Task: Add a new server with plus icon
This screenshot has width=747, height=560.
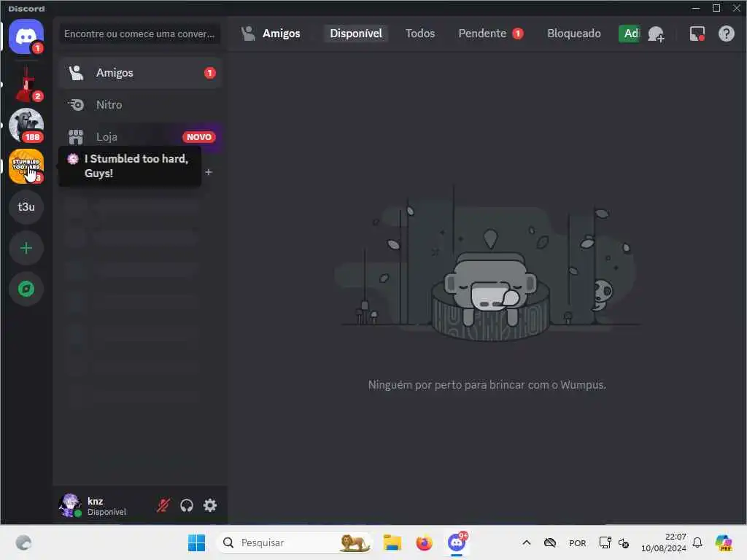Action: pyautogui.click(x=26, y=248)
